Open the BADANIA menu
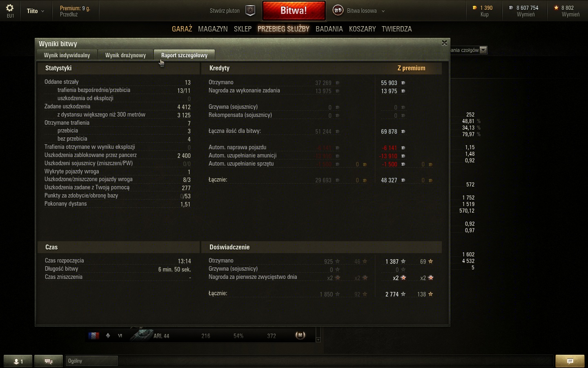 329,29
